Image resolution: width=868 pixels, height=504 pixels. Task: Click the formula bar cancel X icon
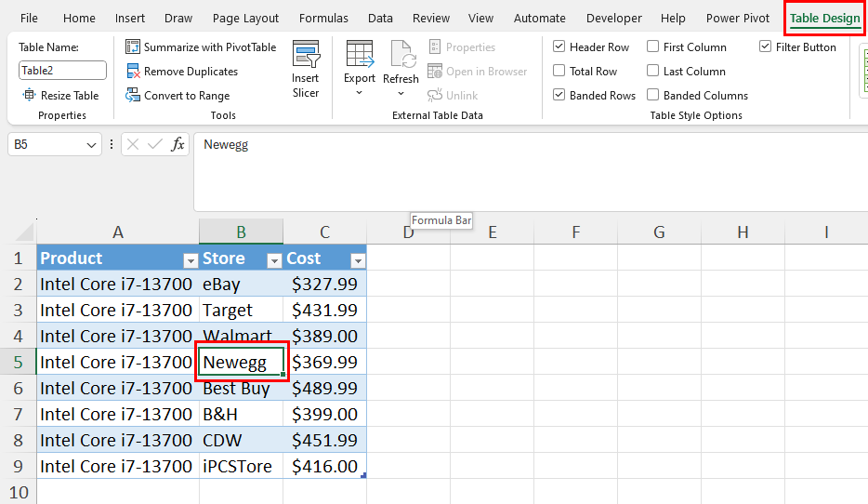(132, 144)
